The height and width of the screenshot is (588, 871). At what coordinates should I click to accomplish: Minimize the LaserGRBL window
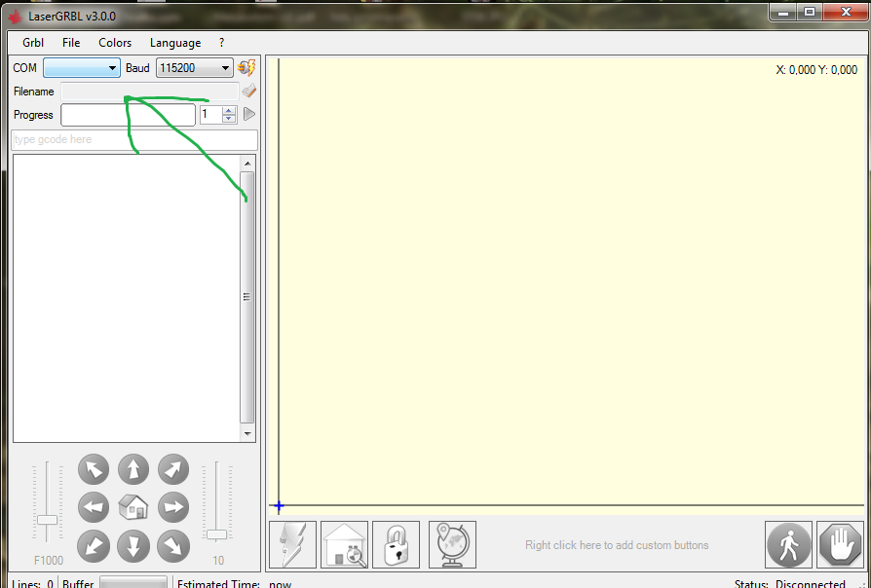click(x=783, y=13)
